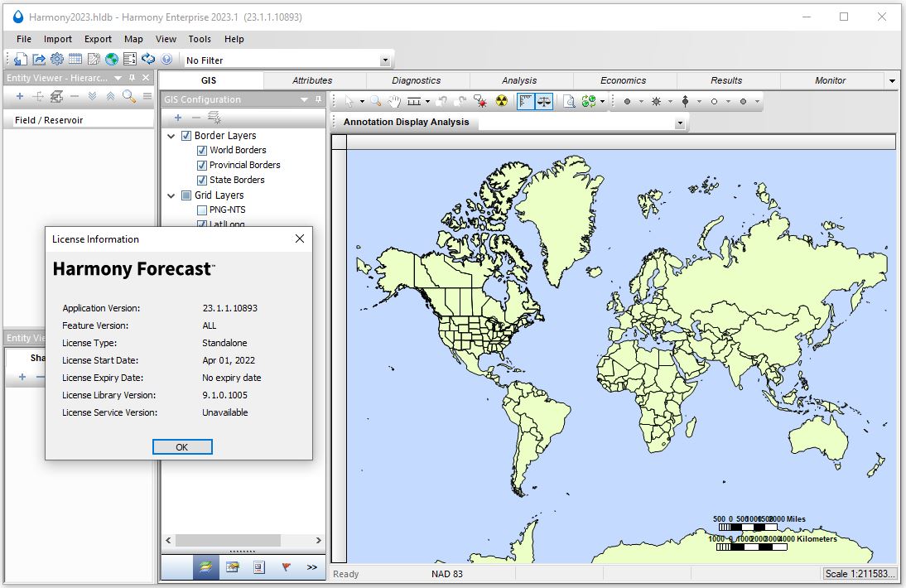906x588 pixels.
Task: Open the No Filter dropdown
Action: [384, 60]
